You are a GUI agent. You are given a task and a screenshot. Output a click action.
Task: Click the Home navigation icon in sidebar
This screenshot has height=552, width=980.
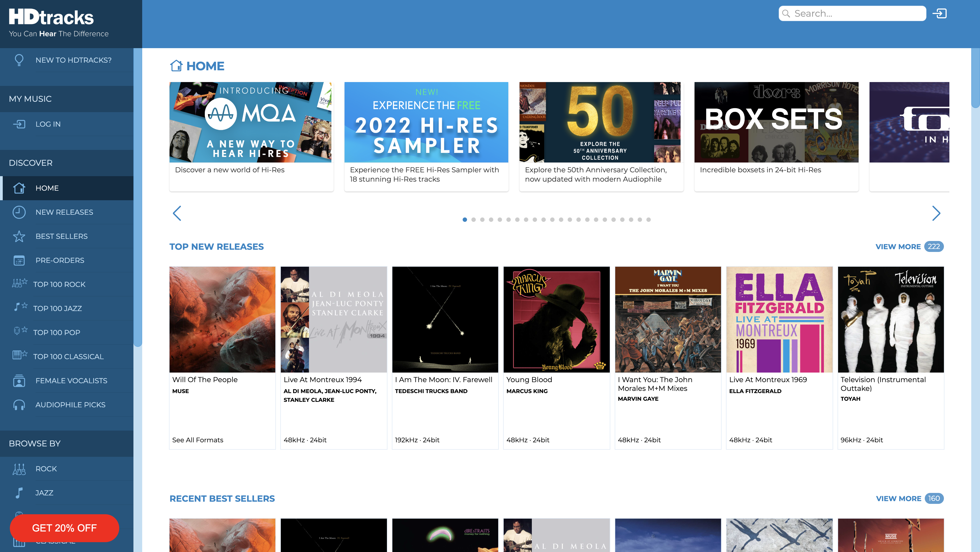pos(18,188)
